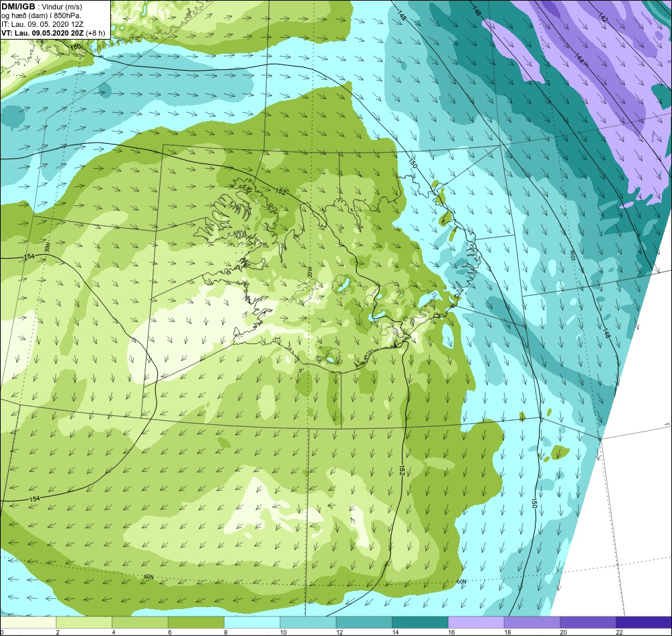Choose the 14–16 m/s dark teal legend swatch
672x636 pixels.
[419, 623]
